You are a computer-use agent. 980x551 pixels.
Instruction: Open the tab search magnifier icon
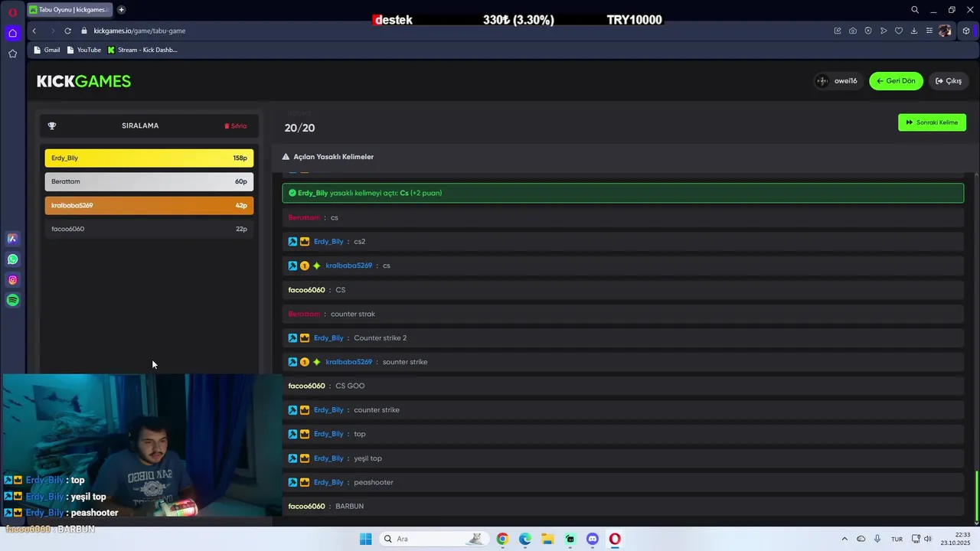pyautogui.click(x=915, y=10)
